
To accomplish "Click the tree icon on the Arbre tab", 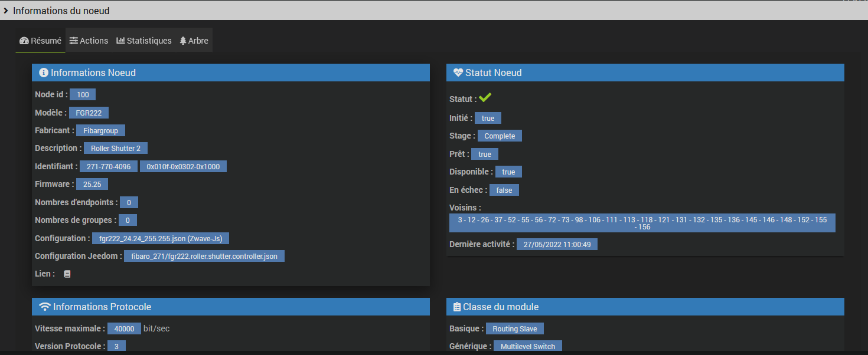I will [x=183, y=41].
